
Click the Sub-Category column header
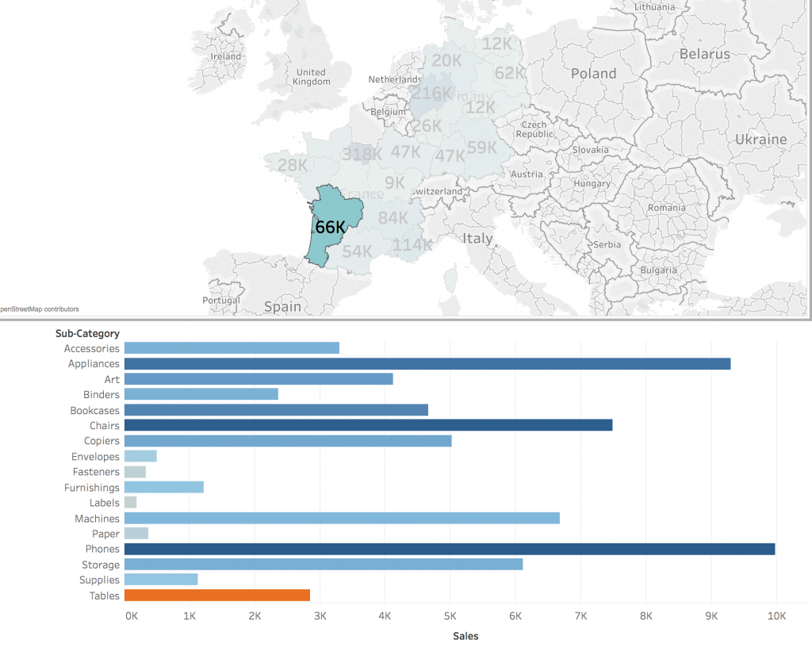(87, 334)
